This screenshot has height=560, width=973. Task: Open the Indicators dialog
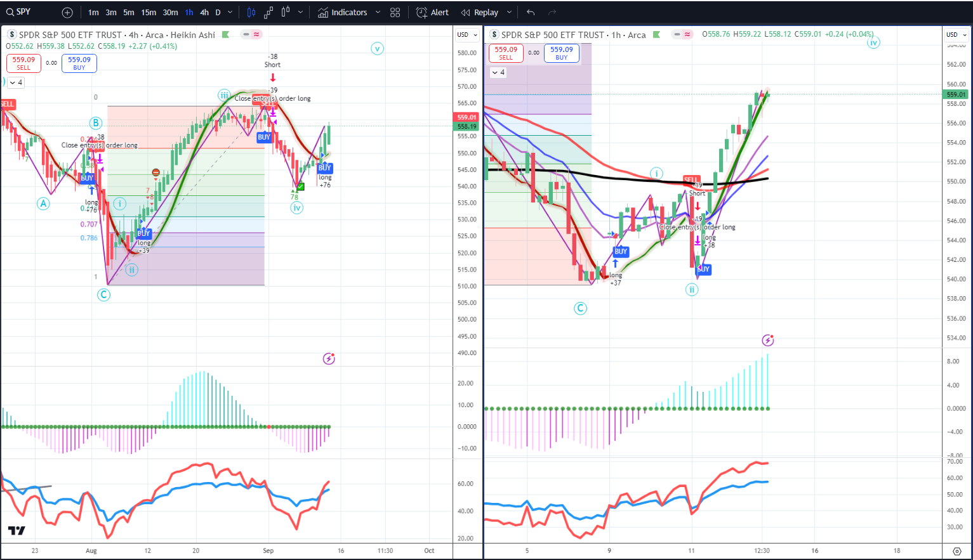point(343,12)
